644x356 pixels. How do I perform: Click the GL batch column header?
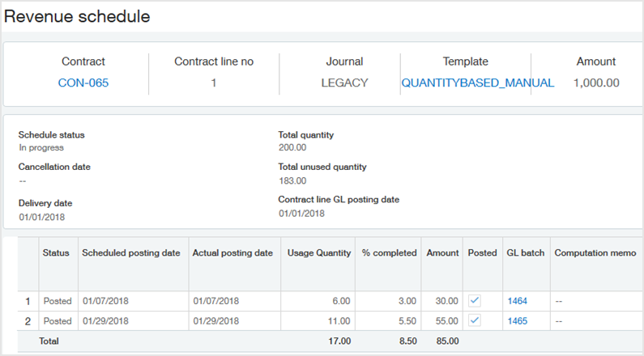coord(525,253)
